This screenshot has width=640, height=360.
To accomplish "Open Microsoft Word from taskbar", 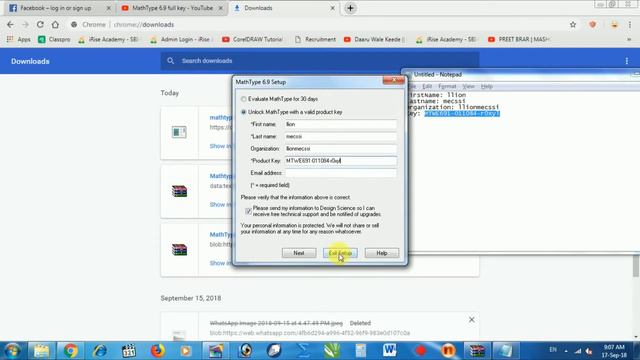I will [389, 351].
